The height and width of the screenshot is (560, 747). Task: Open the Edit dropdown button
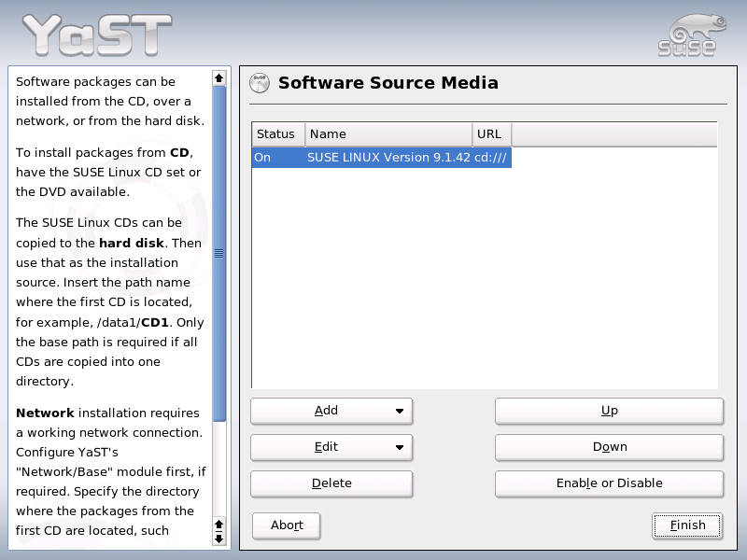[x=331, y=447]
